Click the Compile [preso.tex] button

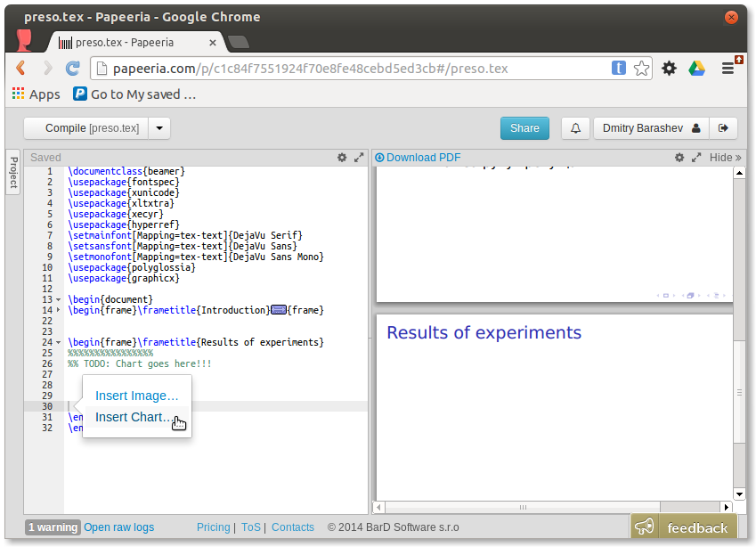[x=86, y=128]
